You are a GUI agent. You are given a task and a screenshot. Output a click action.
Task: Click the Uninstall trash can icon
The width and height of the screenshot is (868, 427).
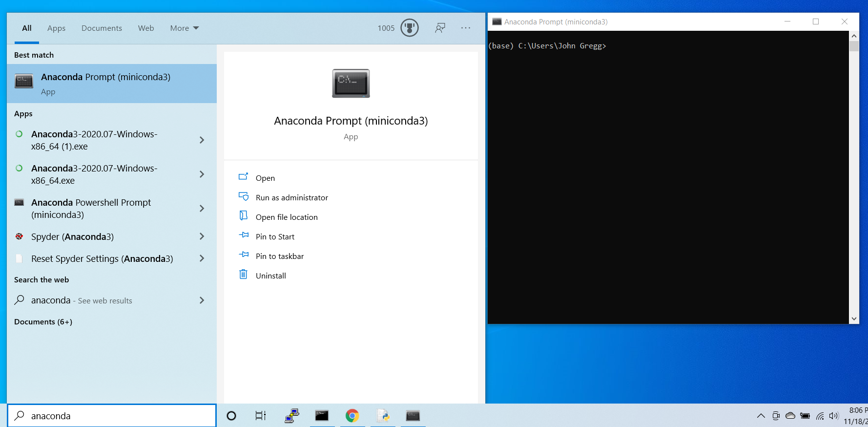[x=243, y=275]
